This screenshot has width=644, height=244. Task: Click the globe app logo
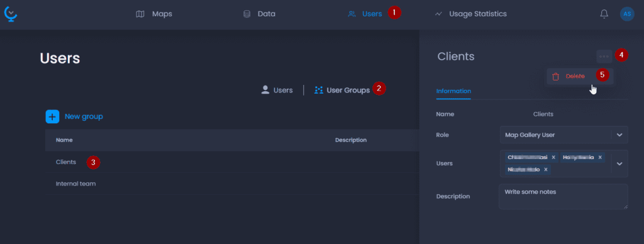pyautogui.click(x=11, y=14)
